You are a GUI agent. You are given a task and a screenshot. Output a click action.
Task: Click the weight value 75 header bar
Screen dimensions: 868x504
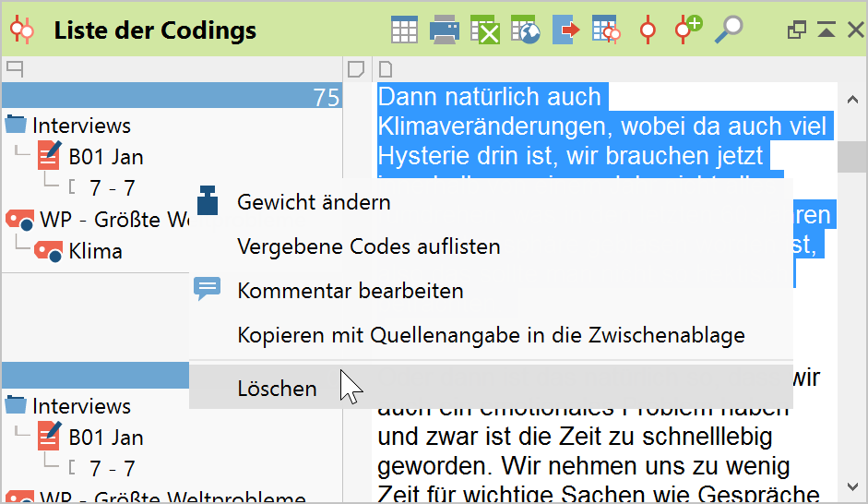pyautogui.click(x=172, y=96)
